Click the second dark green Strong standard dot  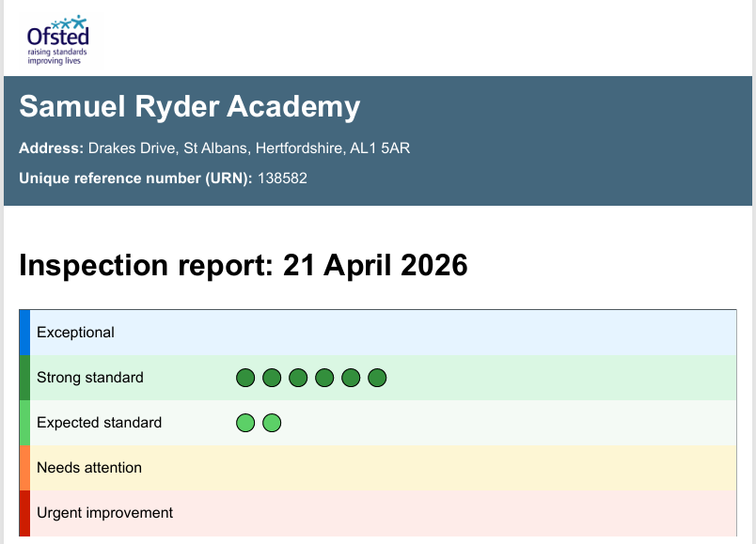pos(272,378)
